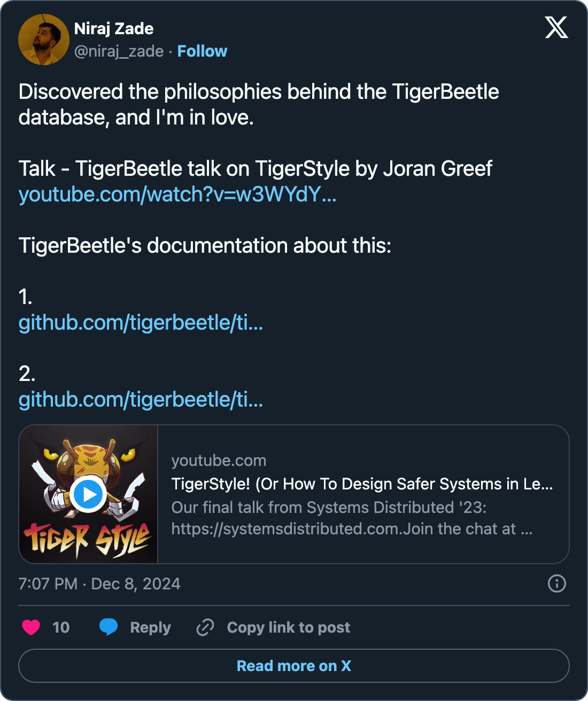The height and width of the screenshot is (701, 588).
Task: Click the blue reply speech bubble icon
Action: pos(109,627)
